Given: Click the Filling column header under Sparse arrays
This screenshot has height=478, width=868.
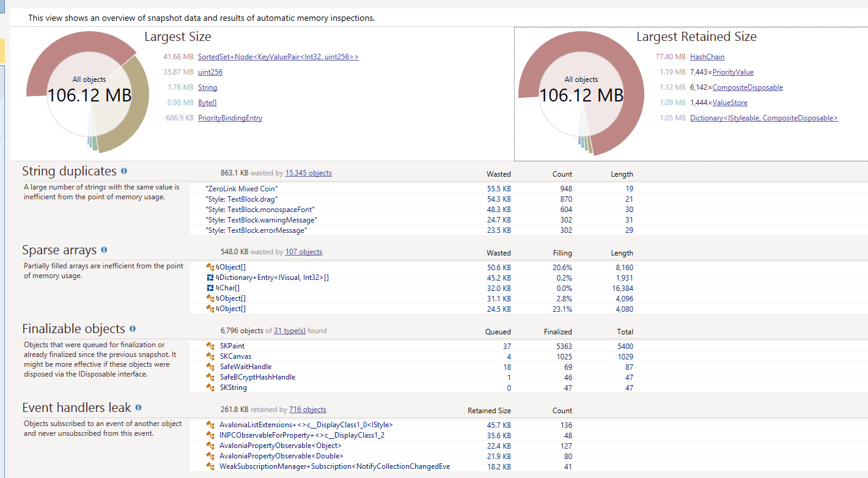Looking at the screenshot, I should pos(562,253).
